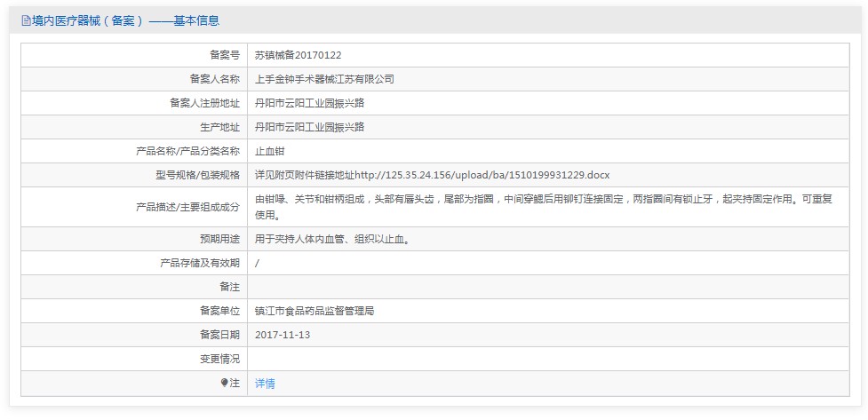The image size is (868, 420).
Task: Click the 备案号 label
Action: point(225,55)
